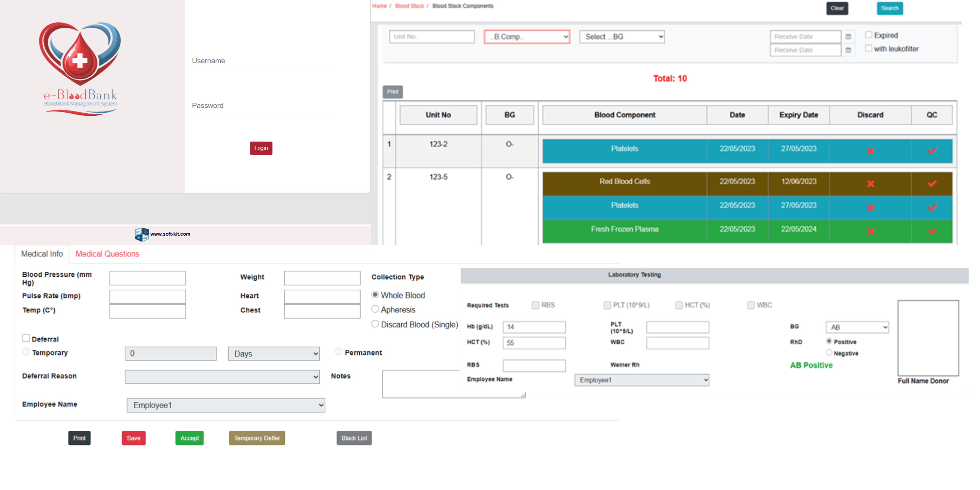Screen dimensions: 980x490
Task: Select Apheresis collection type
Action: pyautogui.click(x=375, y=309)
